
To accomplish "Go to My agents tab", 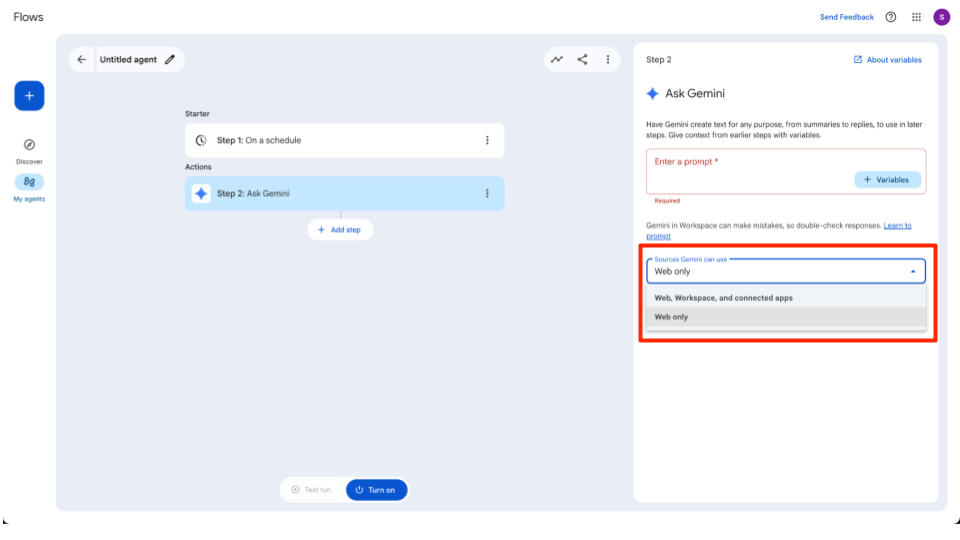I will click(29, 183).
